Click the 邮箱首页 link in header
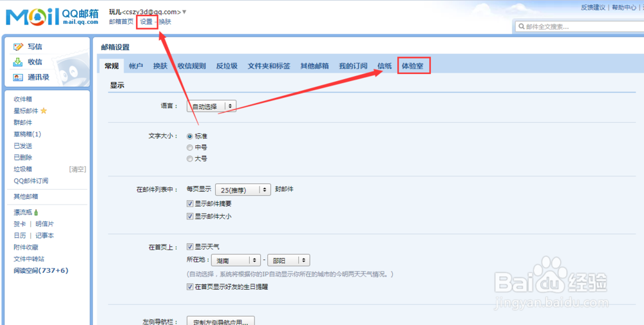Screen dimensions: 644x325 pyautogui.click(x=121, y=22)
